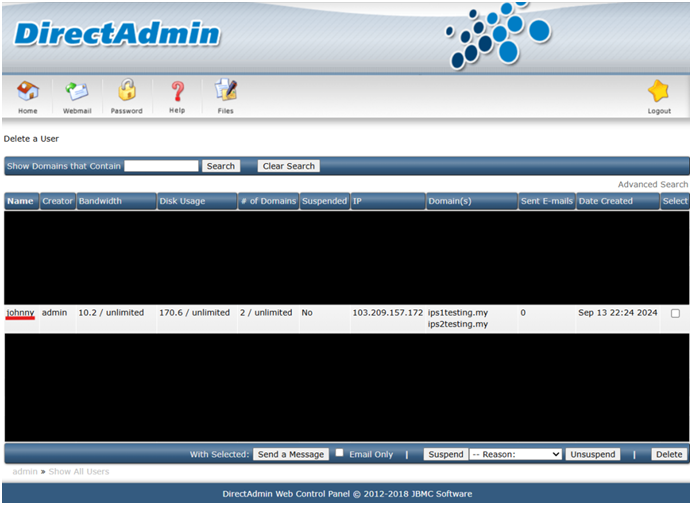Viewport: 692px width, 505px height.
Task: Open the Advanced Search link
Action: pyautogui.click(x=652, y=185)
